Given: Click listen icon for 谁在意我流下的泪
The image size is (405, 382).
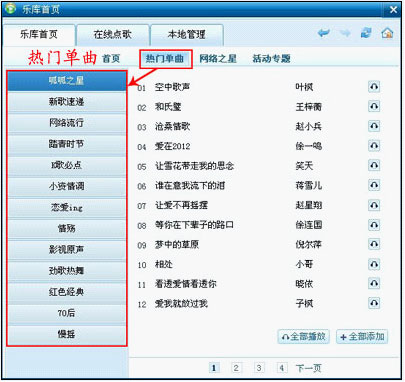Looking at the screenshot, I should (x=374, y=185).
